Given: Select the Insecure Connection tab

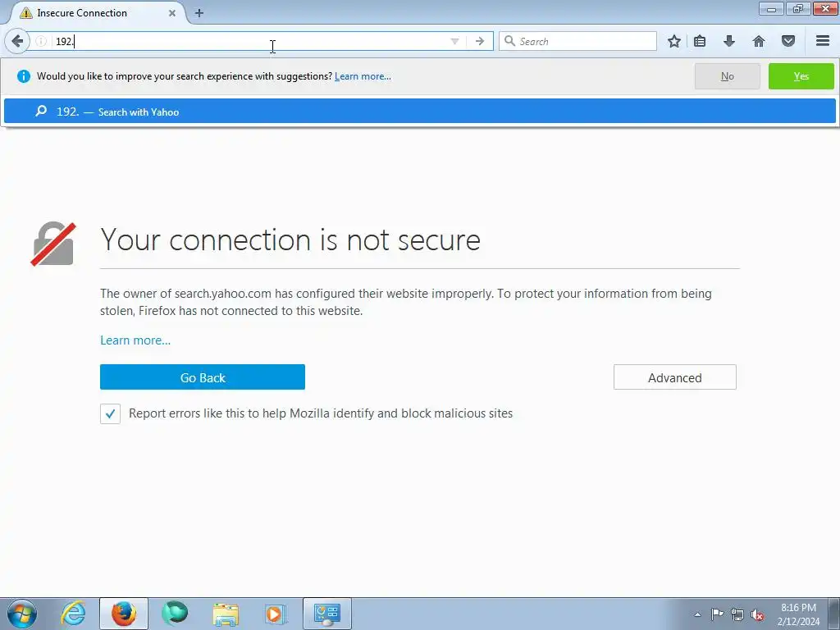Looking at the screenshot, I should click(x=97, y=13).
